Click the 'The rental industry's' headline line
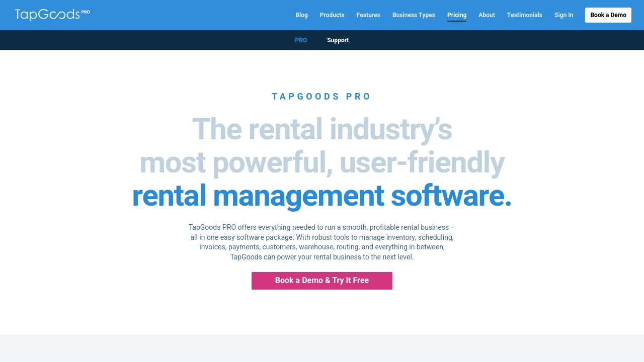Image resolution: width=644 pixels, height=362 pixels. [322, 129]
